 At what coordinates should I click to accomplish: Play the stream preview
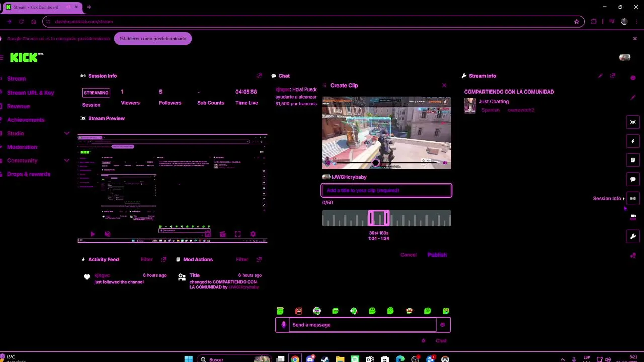tap(92, 234)
